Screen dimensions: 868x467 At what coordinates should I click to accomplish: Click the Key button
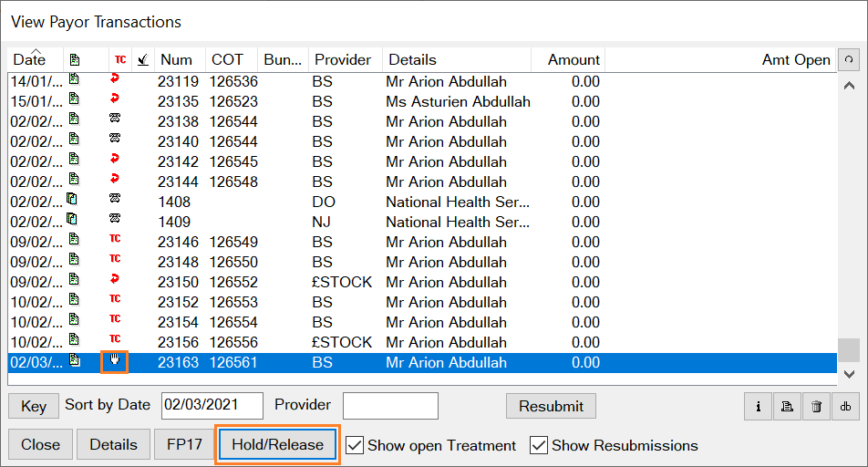tap(33, 406)
